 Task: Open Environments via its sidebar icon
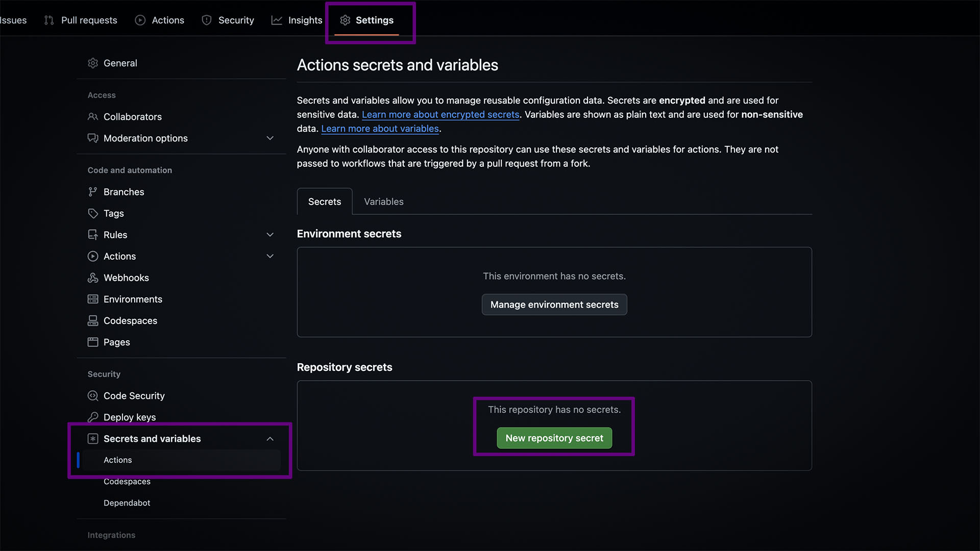[92, 299]
